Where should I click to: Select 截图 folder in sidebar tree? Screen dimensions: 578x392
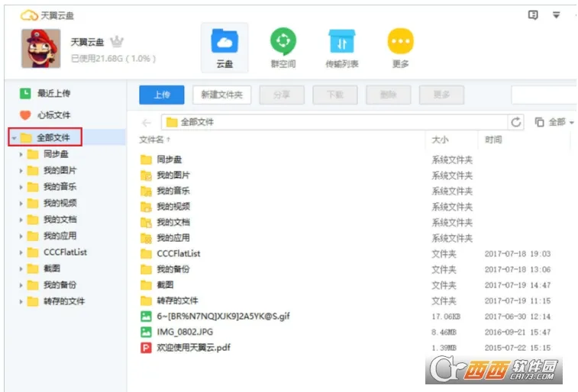tap(52, 268)
